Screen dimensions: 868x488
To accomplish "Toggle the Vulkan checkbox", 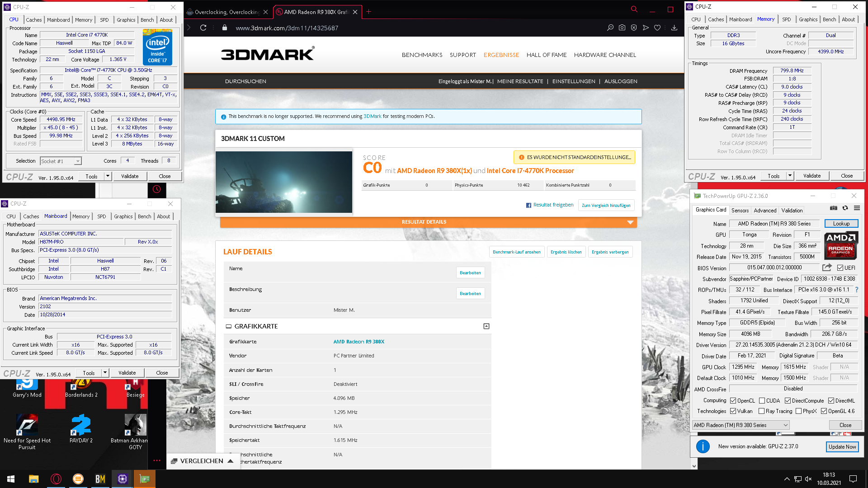I will coord(733,411).
